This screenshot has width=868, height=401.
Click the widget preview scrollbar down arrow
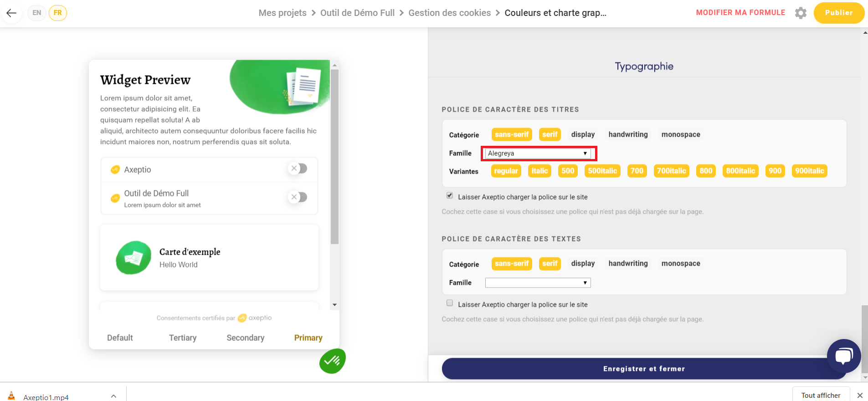pyautogui.click(x=335, y=305)
